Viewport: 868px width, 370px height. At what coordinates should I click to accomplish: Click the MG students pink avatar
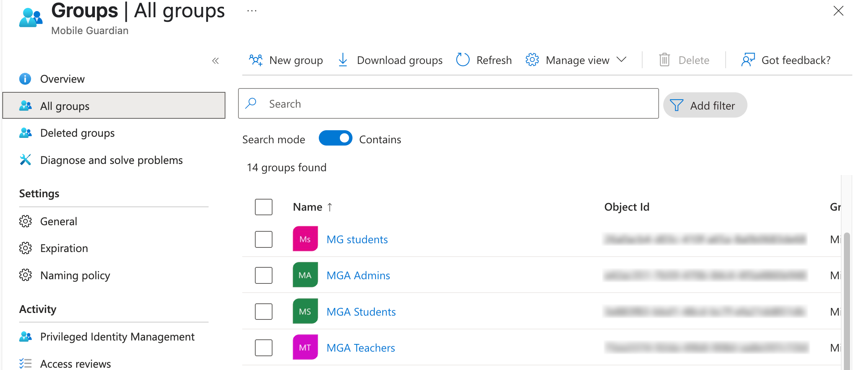(305, 239)
